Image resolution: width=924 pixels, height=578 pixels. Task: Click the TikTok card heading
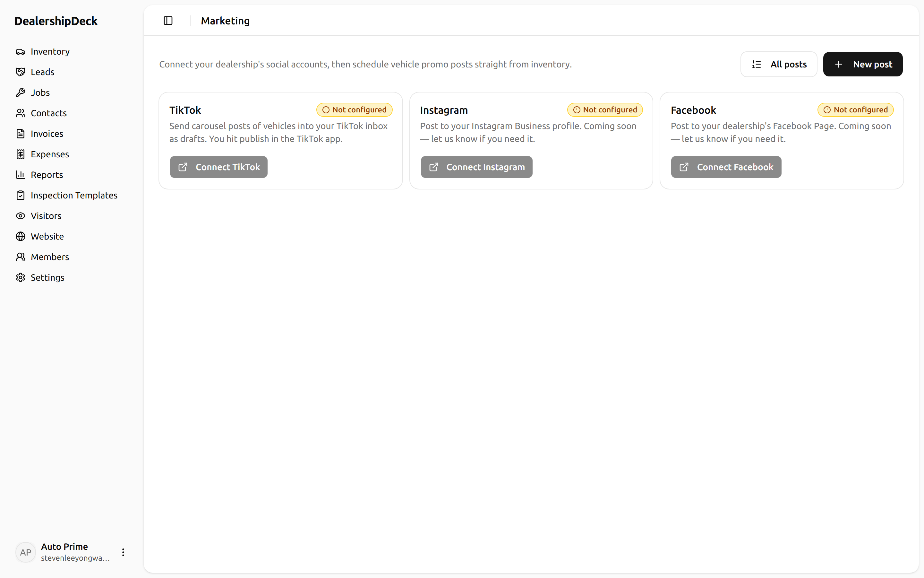(185, 110)
